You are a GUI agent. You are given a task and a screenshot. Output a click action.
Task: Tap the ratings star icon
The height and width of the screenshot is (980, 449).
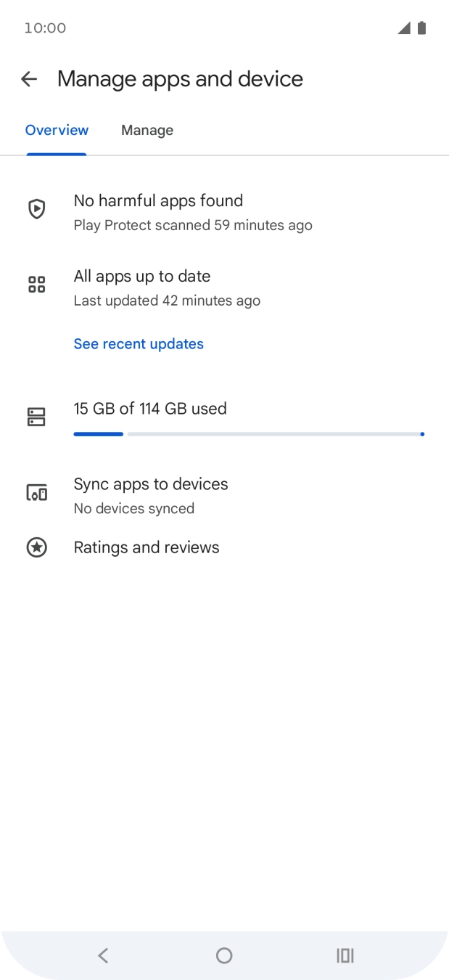(36, 547)
